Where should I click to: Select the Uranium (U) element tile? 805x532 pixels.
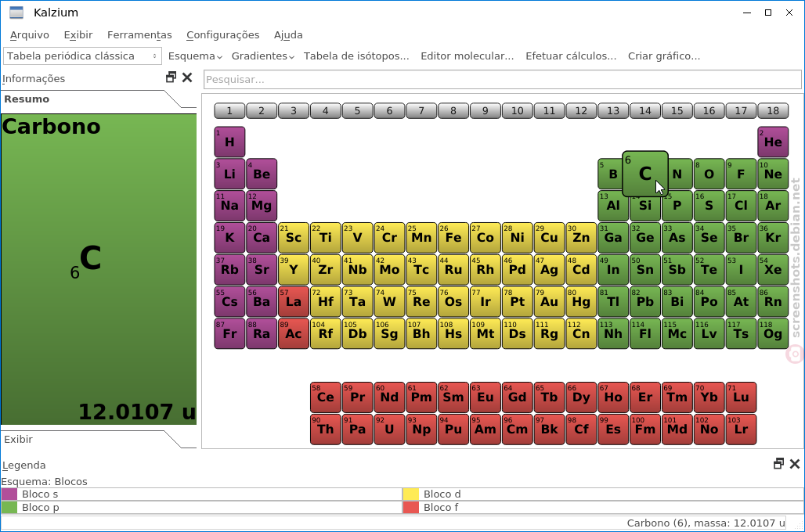[389, 429]
